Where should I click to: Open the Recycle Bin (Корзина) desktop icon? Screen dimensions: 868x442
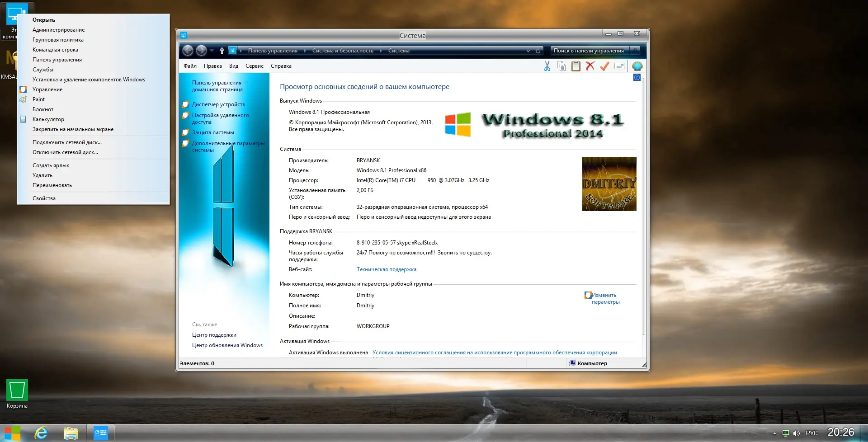(17, 394)
